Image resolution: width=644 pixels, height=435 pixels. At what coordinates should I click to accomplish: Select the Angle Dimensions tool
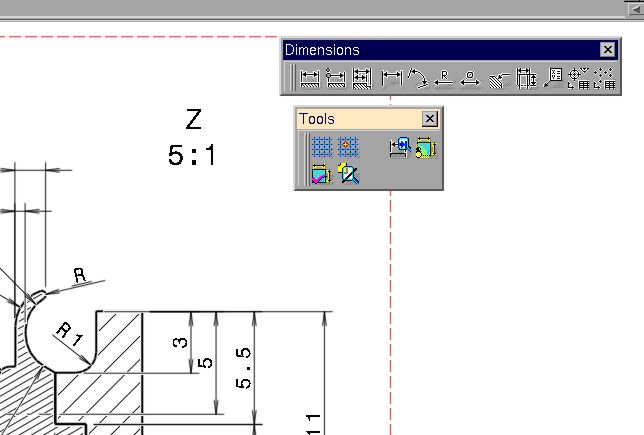418,78
